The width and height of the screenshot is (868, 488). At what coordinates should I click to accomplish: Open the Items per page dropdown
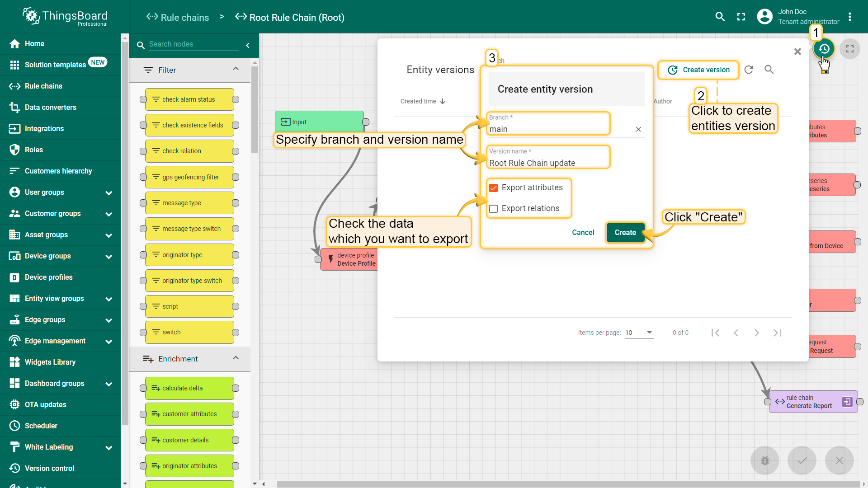(x=639, y=333)
